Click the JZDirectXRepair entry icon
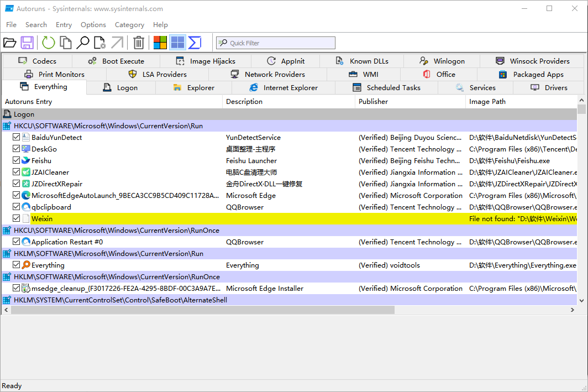 pos(26,184)
